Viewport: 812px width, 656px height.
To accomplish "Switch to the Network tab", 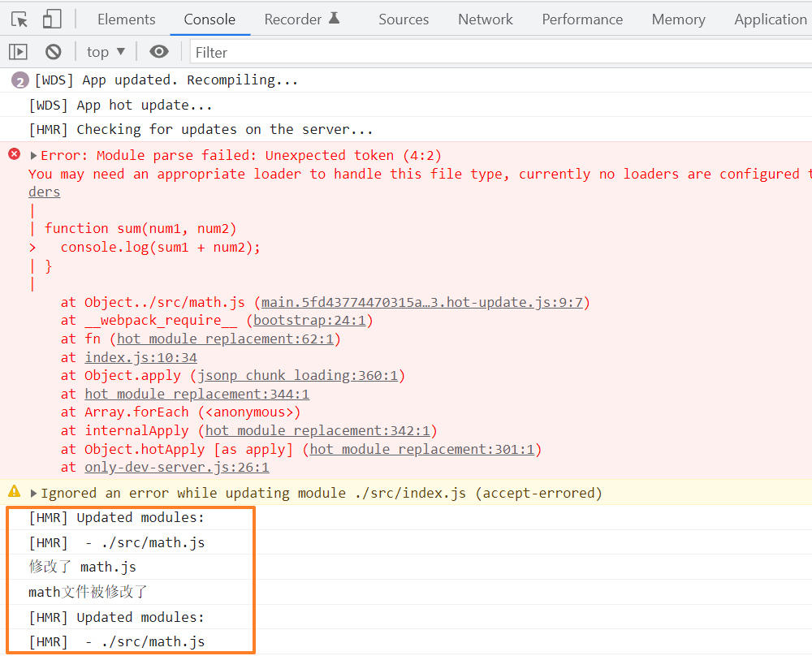I will (486, 19).
